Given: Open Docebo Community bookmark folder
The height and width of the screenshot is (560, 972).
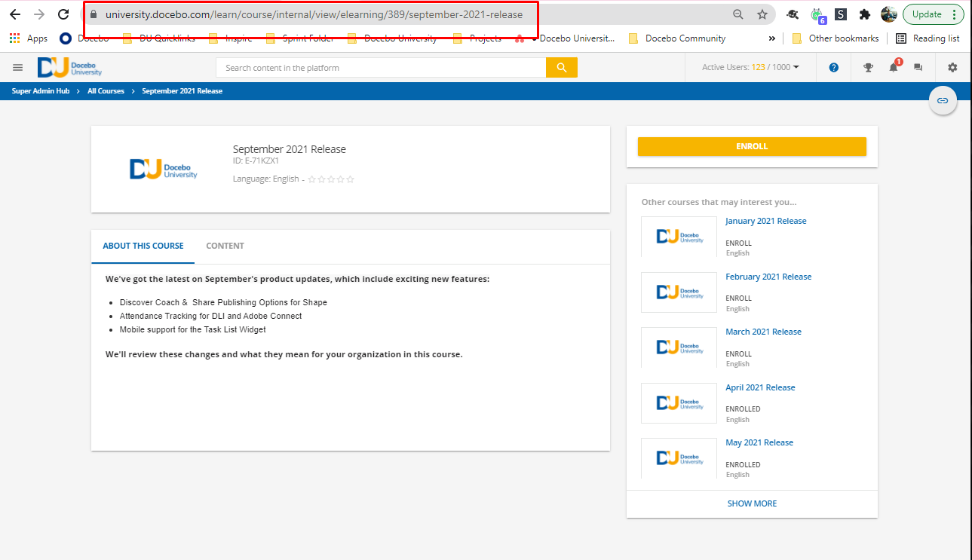Looking at the screenshot, I should click(x=677, y=38).
